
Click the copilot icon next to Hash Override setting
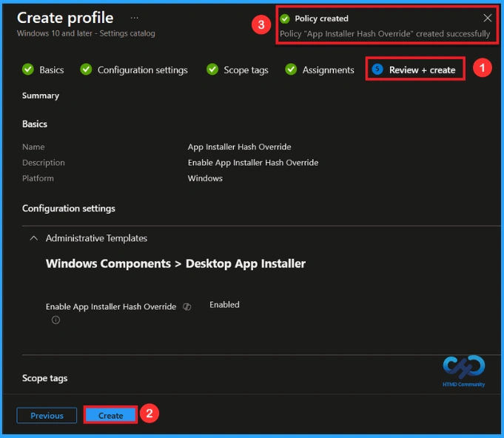coord(187,307)
